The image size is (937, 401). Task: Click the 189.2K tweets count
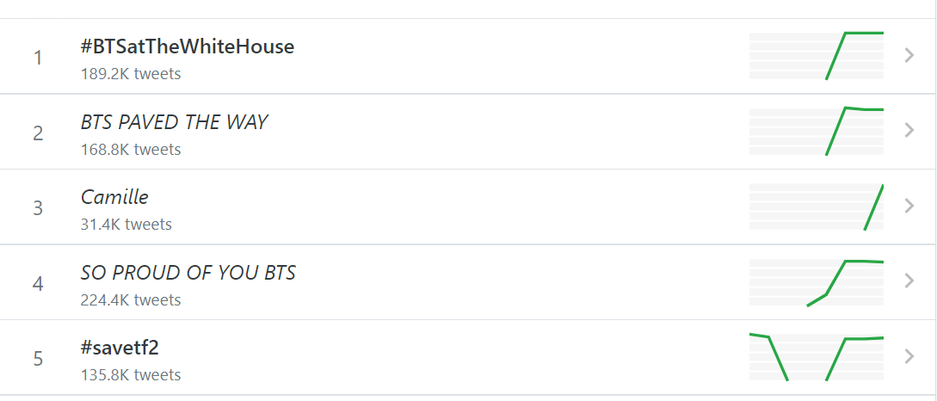coord(131,74)
